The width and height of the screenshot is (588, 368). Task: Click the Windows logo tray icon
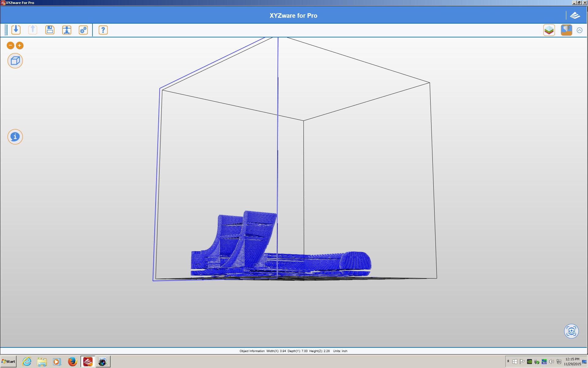click(515, 362)
